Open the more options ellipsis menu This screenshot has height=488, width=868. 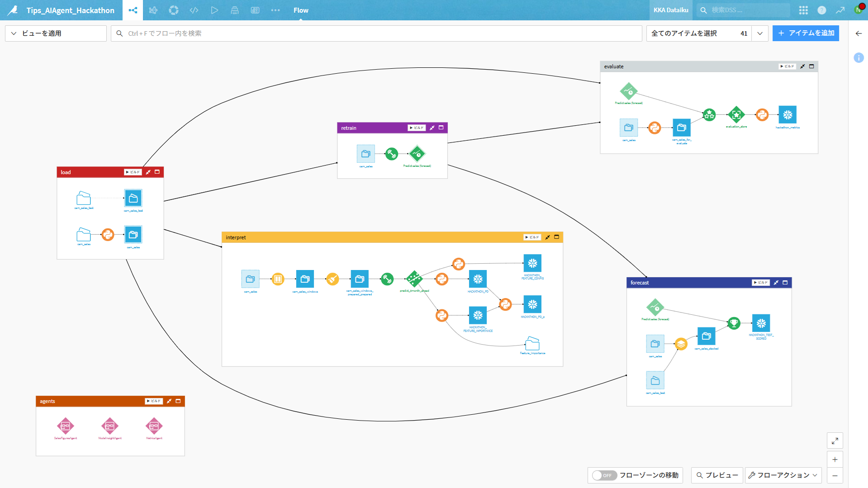tap(275, 10)
